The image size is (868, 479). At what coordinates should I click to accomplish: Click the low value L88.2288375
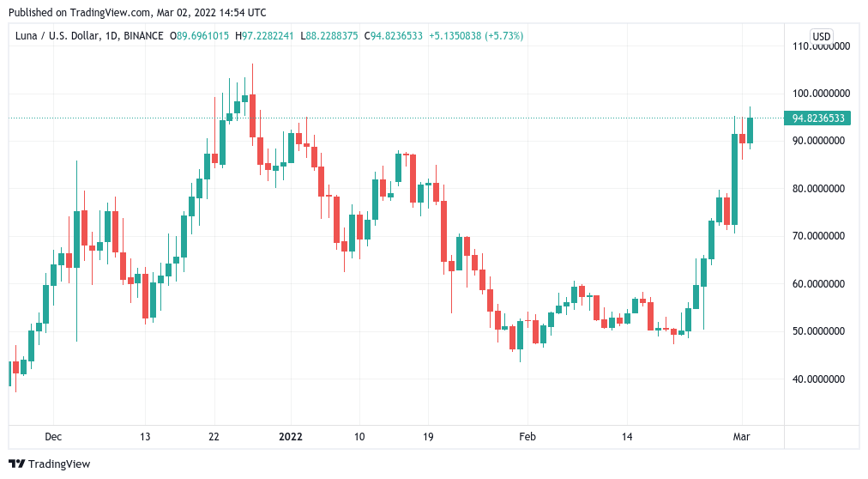(333, 36)
